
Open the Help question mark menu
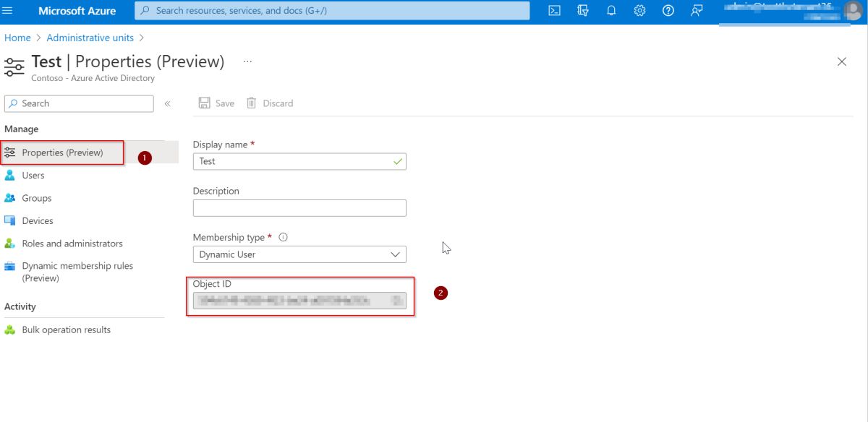pyautogui.click(x=668, y=11)
